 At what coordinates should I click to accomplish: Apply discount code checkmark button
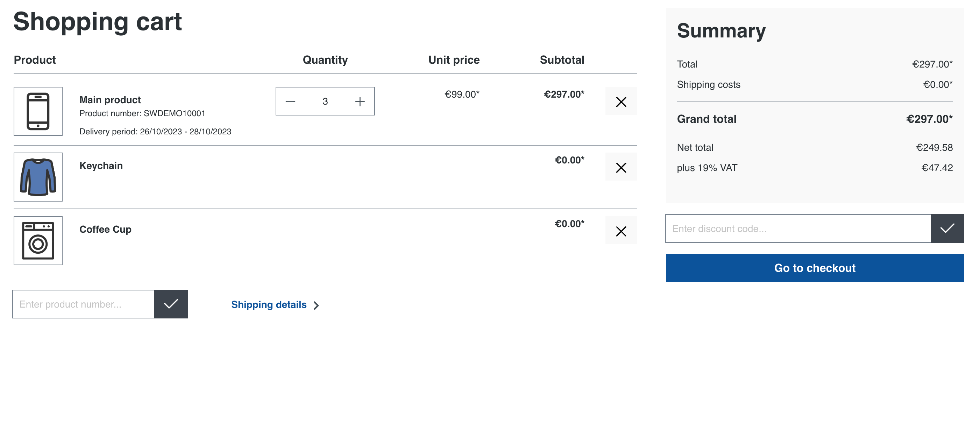(947, 228)
